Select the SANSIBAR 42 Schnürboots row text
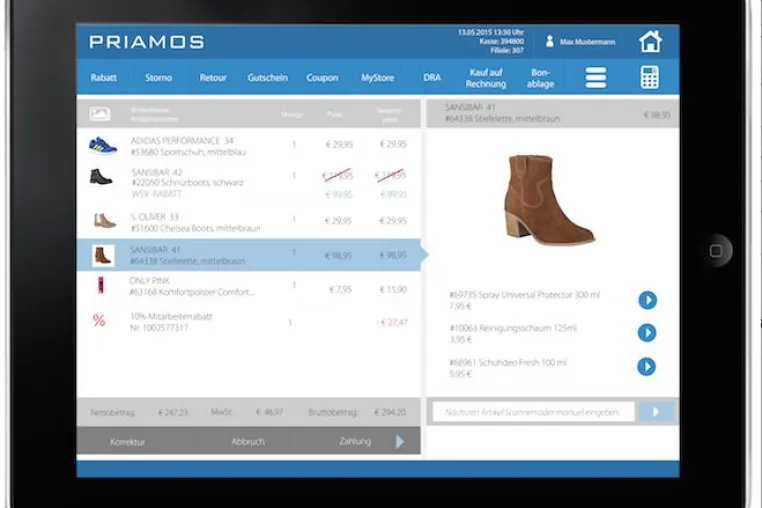This screenshot has height=508, width=762. point(187,177)
